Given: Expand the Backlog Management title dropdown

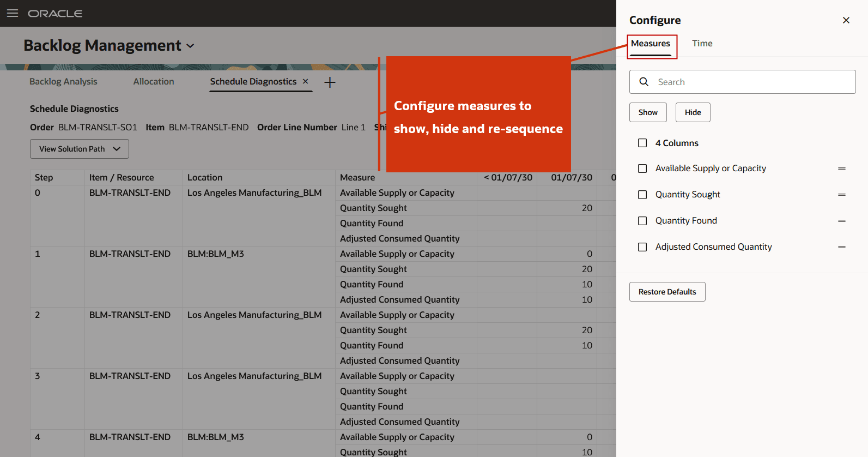Looking at the screenshot, I should 190,46.
